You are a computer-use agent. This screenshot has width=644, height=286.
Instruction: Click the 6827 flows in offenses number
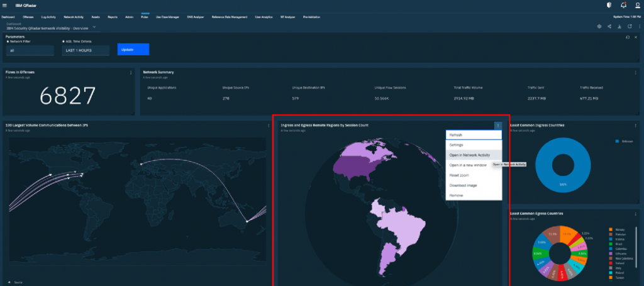(x=68, y=96)
